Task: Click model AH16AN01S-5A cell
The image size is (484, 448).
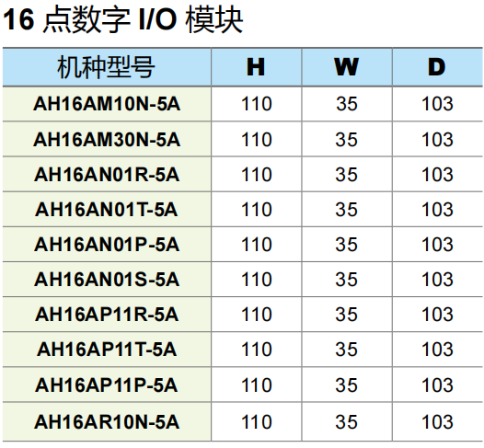Action: coord(107,280)
